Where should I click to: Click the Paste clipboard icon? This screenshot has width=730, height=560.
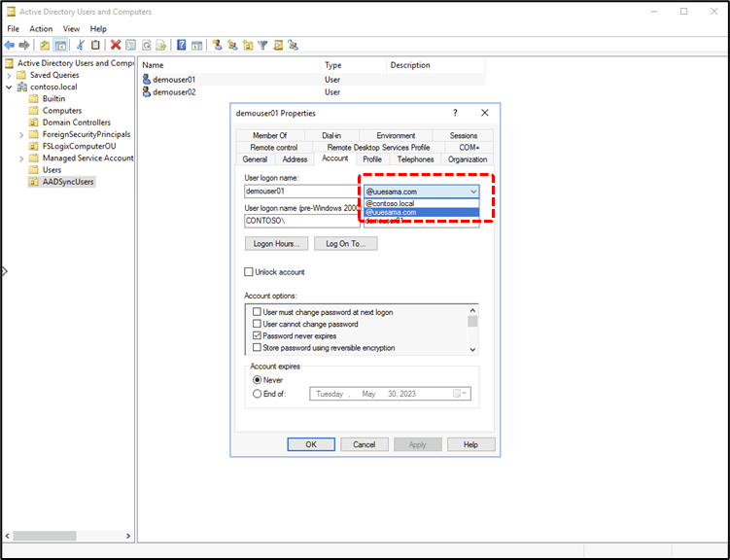tap(95, 45)
